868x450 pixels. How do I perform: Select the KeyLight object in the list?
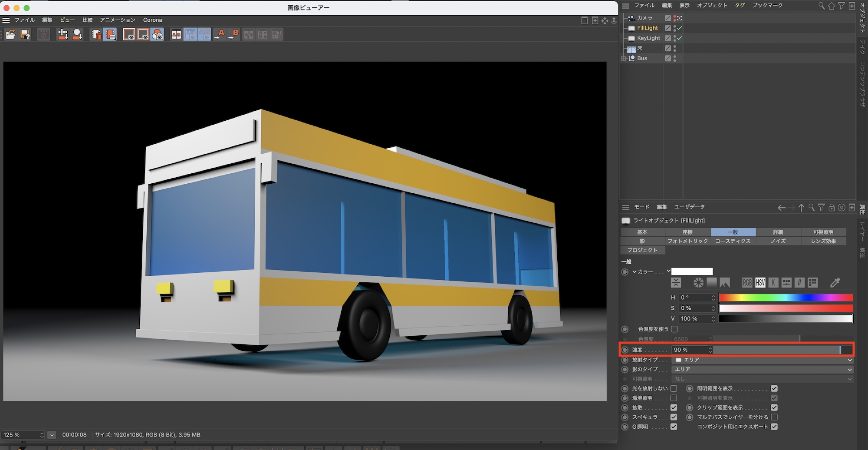pos(648,38)
